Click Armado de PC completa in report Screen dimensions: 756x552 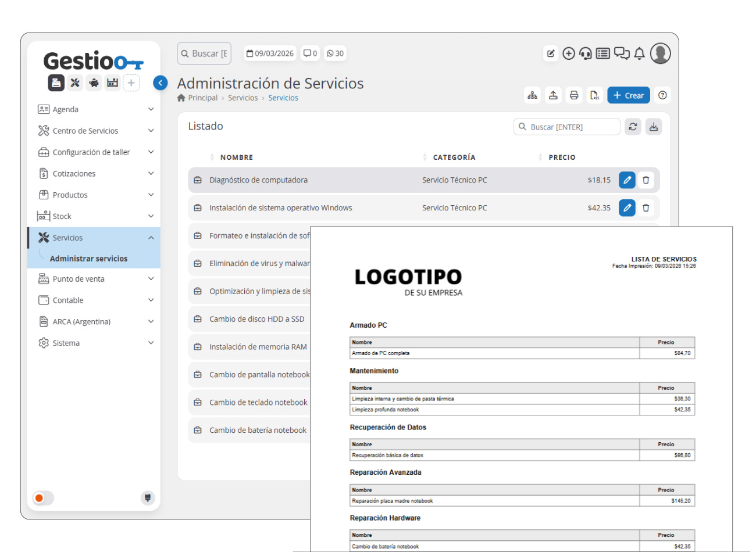point(380,353)
